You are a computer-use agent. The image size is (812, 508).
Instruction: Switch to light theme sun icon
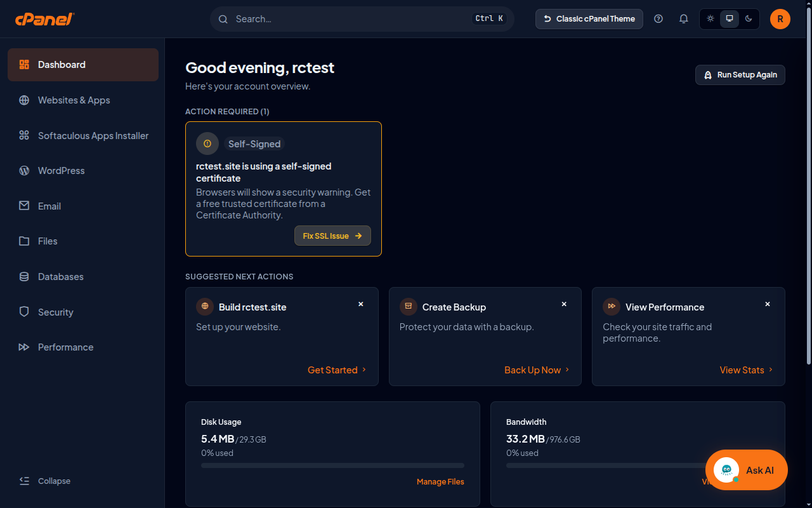click(710, 19)
